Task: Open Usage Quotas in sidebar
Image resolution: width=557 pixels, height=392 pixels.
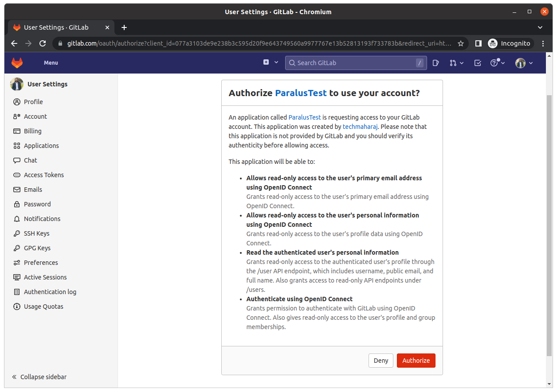Action: pyautogui.click(x=43, y=307)
